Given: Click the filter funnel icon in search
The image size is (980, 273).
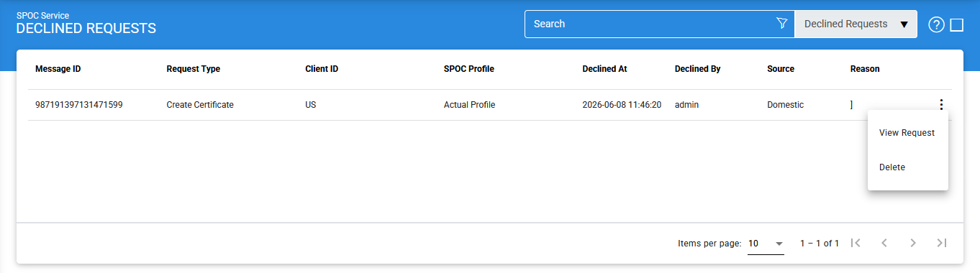Looking at the screenshot, I should tap(782, 24).
